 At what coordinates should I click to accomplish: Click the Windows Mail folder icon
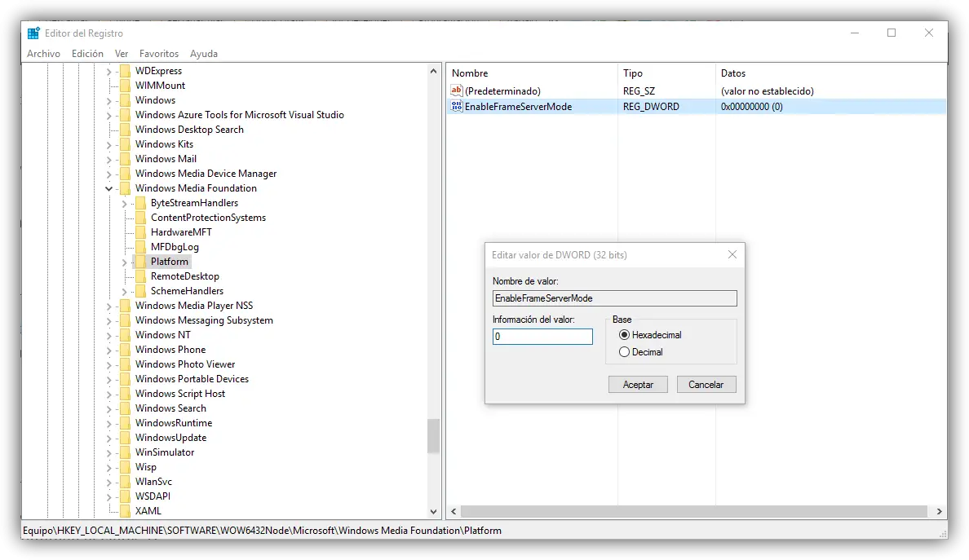coord(126,159)
